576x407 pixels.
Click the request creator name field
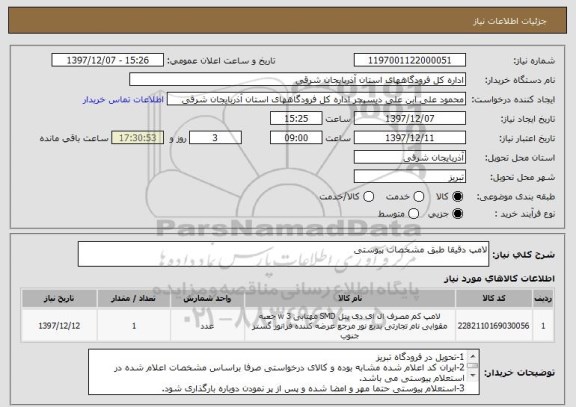316,99
